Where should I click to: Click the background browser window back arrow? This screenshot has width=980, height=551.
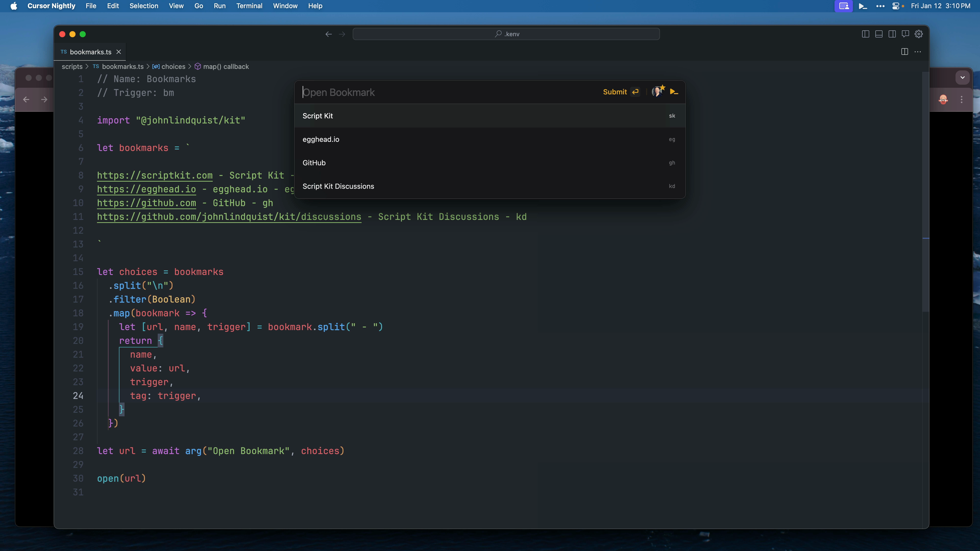pyautogui.click(x=26, y=100)
